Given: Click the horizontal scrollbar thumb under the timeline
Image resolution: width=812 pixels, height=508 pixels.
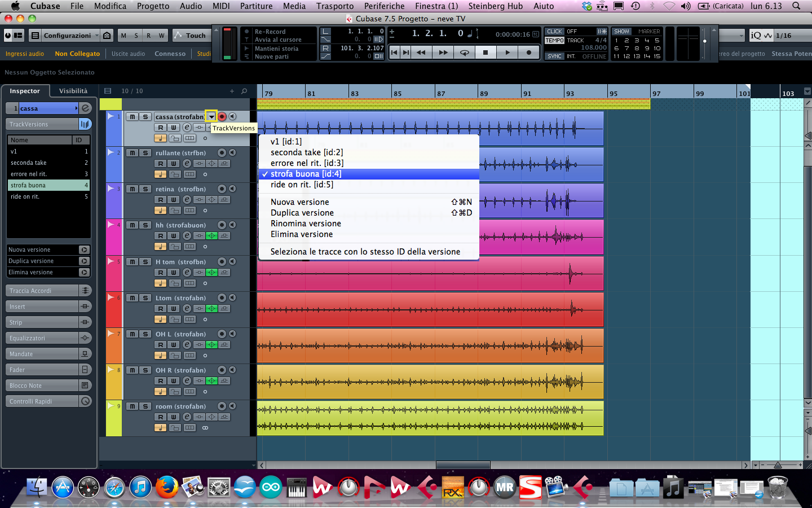Looking at the screenshot, I should click(x=463, y=465).
